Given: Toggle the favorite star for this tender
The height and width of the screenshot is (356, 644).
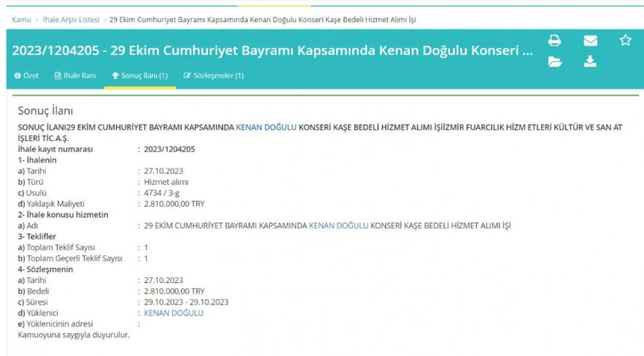Looking at the screenshot, I should [x=625, y=41].
